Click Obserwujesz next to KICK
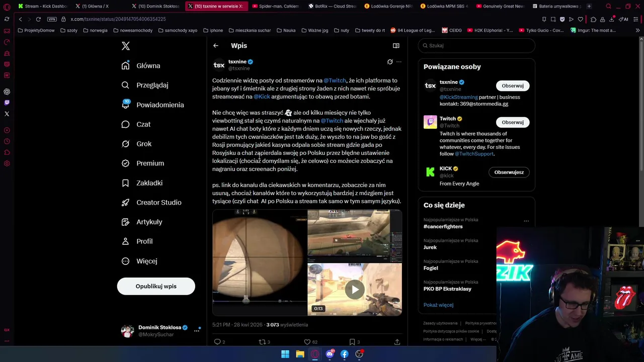The height and width of the screenshot is (362, 644). 509,172
